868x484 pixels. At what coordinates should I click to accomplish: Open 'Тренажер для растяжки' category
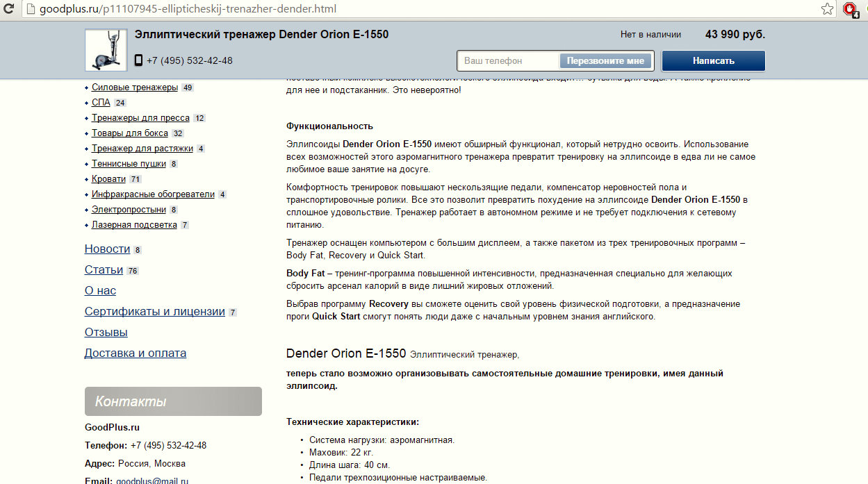142,149
